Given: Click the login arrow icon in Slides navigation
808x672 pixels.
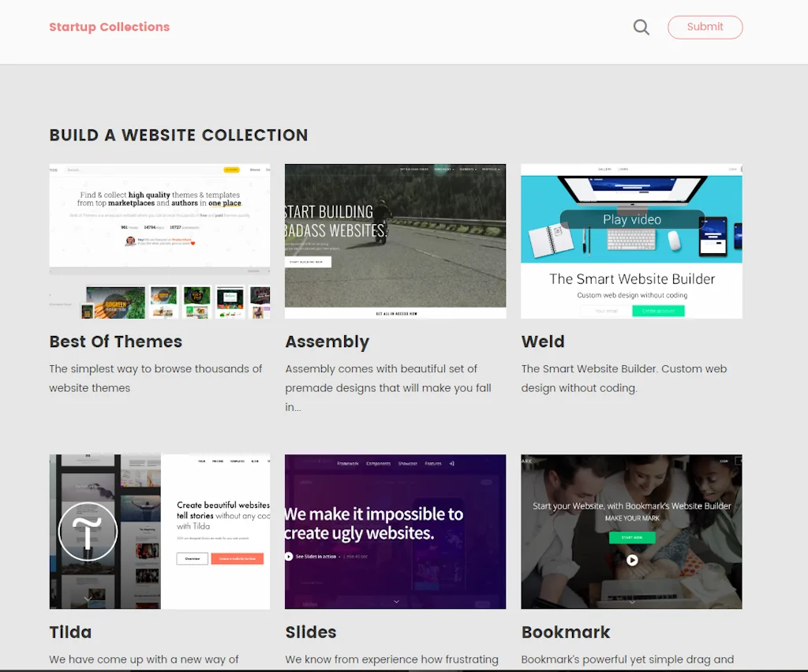Looking at the screenshot, I should 452,464.
